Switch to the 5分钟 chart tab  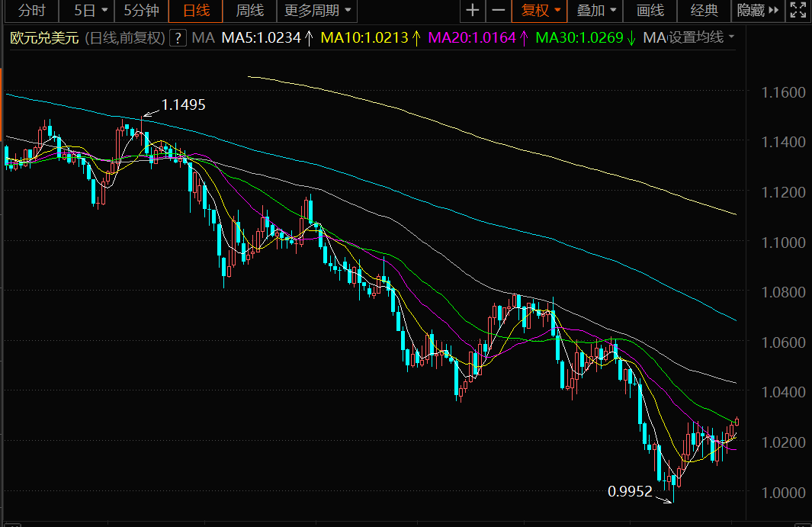pyautogui.click(x=141, y=11)
